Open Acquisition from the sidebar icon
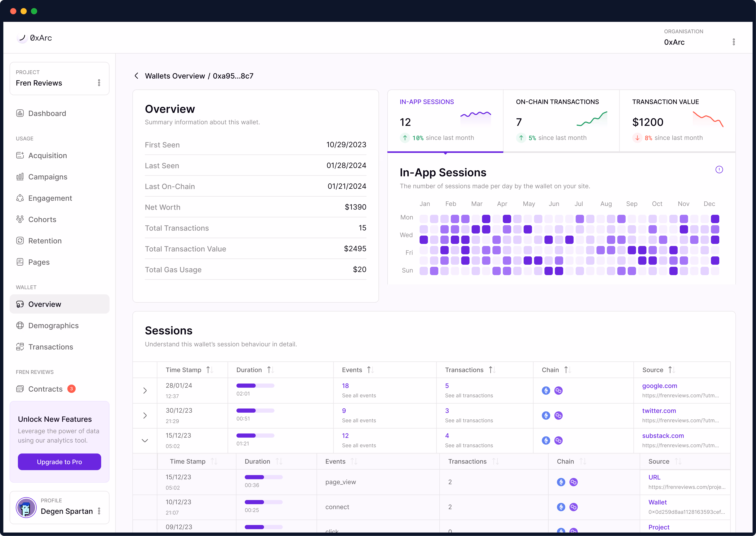 20,155
